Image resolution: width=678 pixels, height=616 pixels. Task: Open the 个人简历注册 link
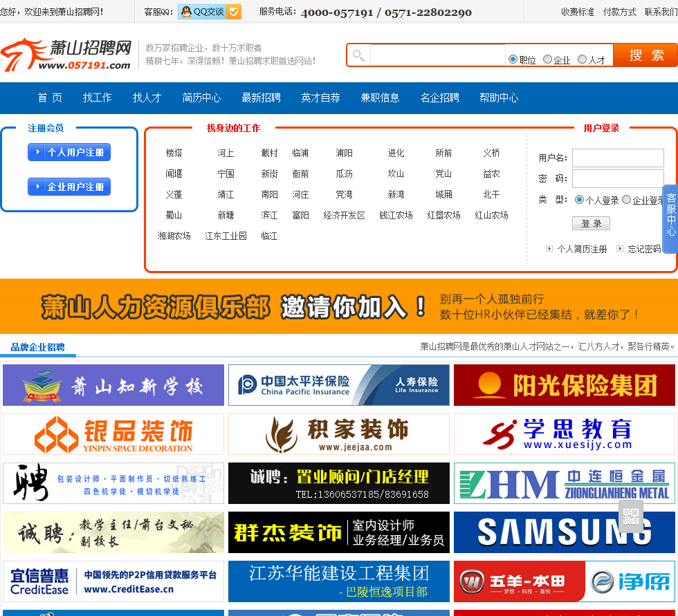pyautogui.click(x=582, y=249)
